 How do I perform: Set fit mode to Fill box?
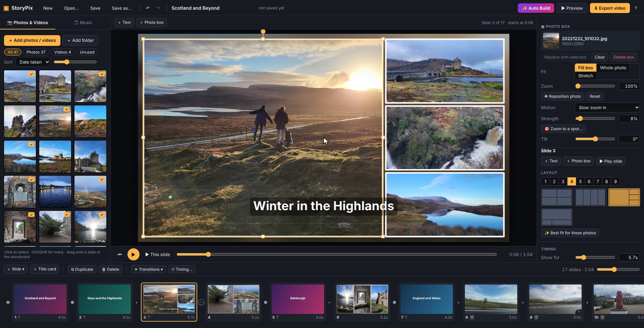(x=586, y=68)
